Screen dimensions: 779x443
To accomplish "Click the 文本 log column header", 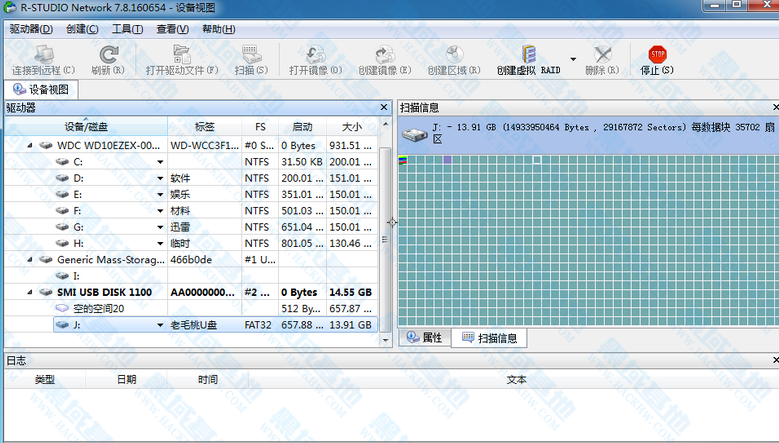I will coord(516,379).
